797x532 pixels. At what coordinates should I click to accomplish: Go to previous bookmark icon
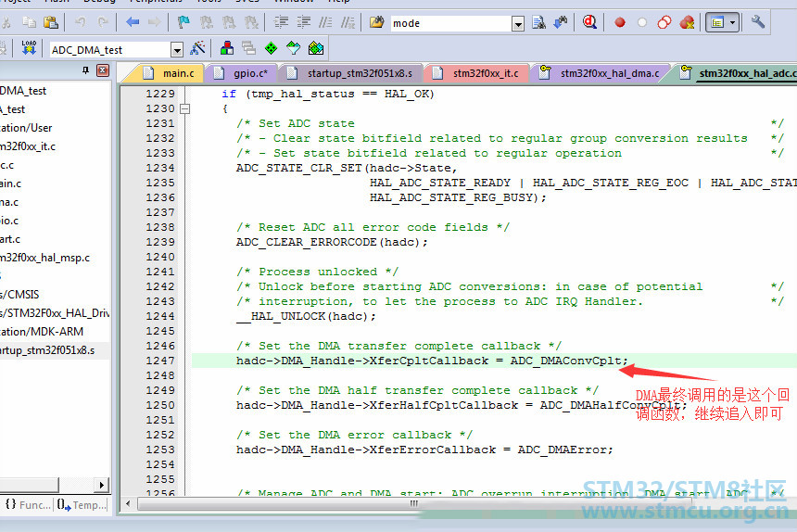(207, 22)
